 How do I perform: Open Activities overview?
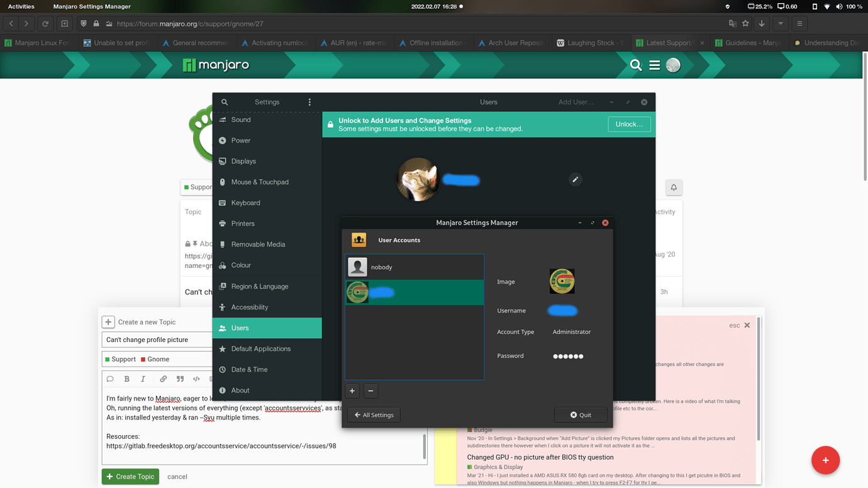coord(21,6)
